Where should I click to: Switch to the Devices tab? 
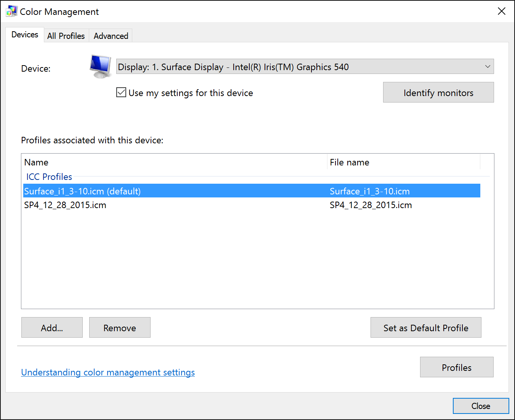coord(25,35)
